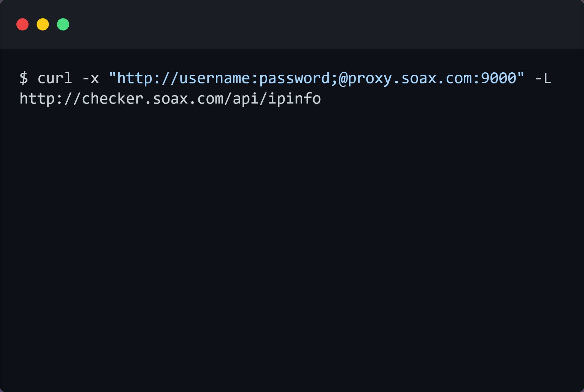This screenshot has width=584, height=392.
Task: Select the port number 9000
Action: 499,78
